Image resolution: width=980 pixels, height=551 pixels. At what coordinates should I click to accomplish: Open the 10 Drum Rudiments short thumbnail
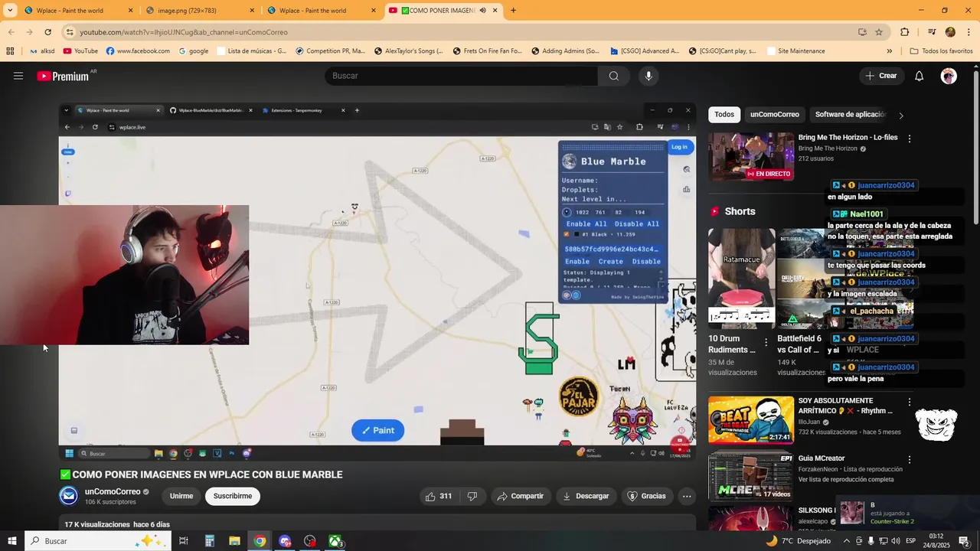pyautogui.click(x=741, y=279)
